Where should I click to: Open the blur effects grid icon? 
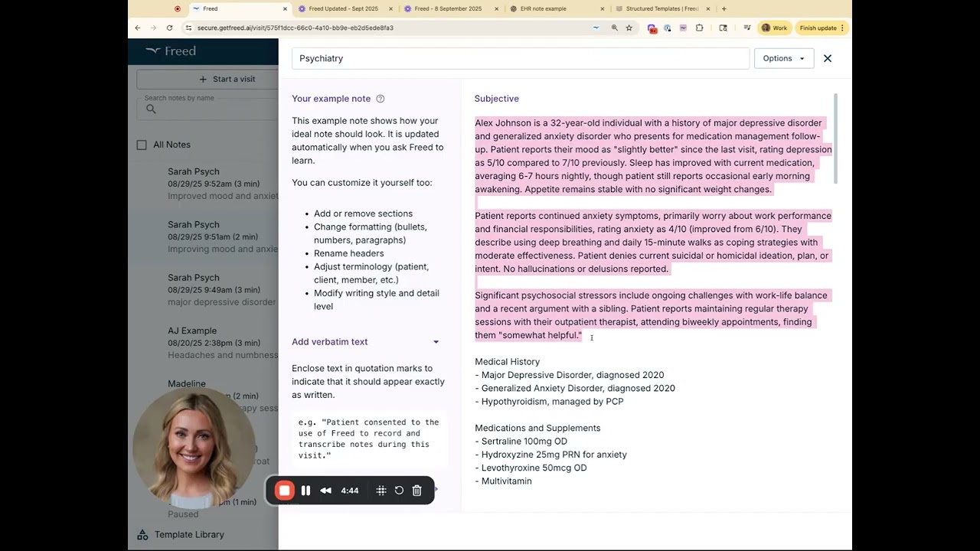coord(381,491)
